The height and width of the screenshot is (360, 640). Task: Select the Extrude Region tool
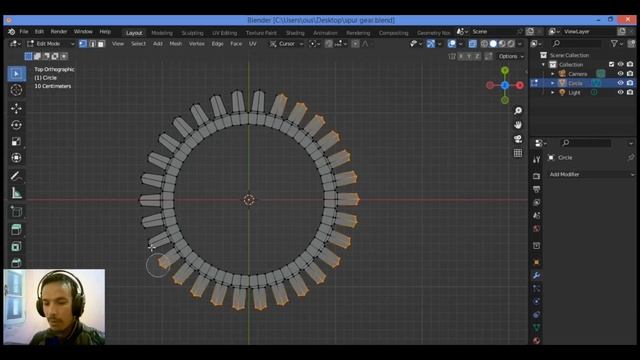point(16,230)
